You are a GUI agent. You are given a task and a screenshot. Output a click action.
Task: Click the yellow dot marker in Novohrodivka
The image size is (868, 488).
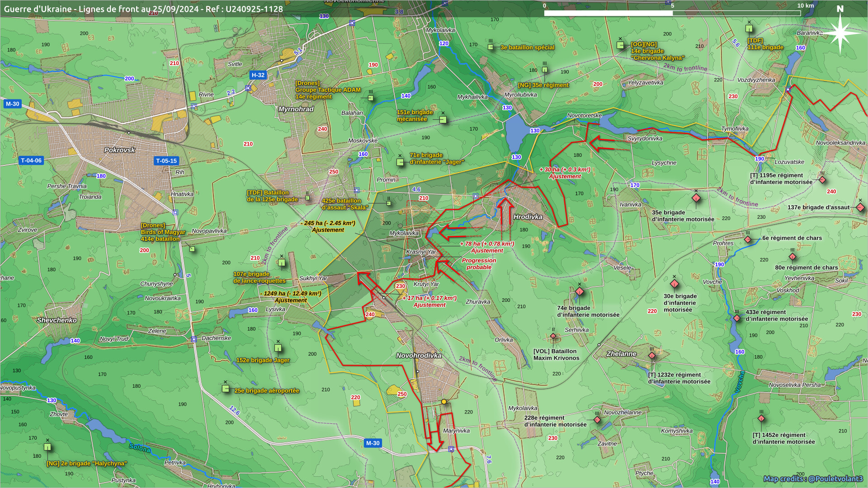pos(444,402)
